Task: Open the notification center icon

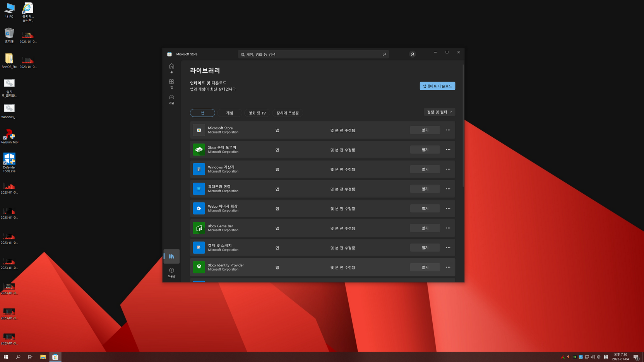Action: coord(636,357)
